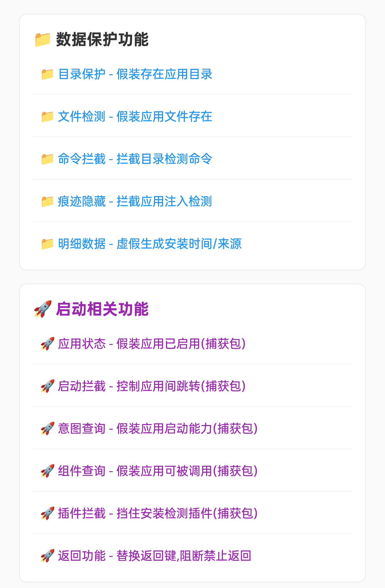
Task: Click folder icon next to 命令拦截
Action: [47, 159]
